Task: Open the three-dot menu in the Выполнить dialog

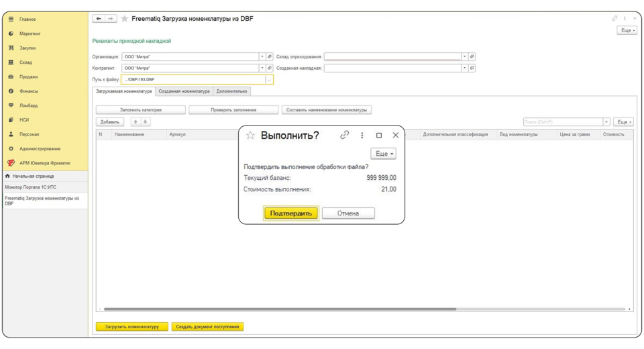Action: click(362, 135)
